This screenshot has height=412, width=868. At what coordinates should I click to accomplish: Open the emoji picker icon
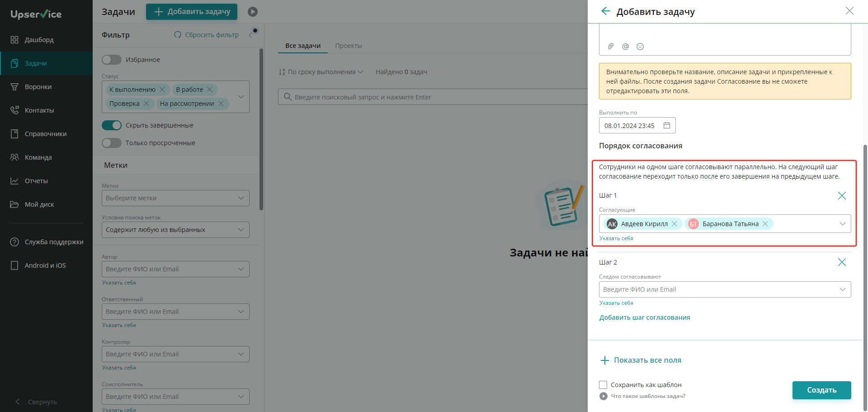coord(640,46)
